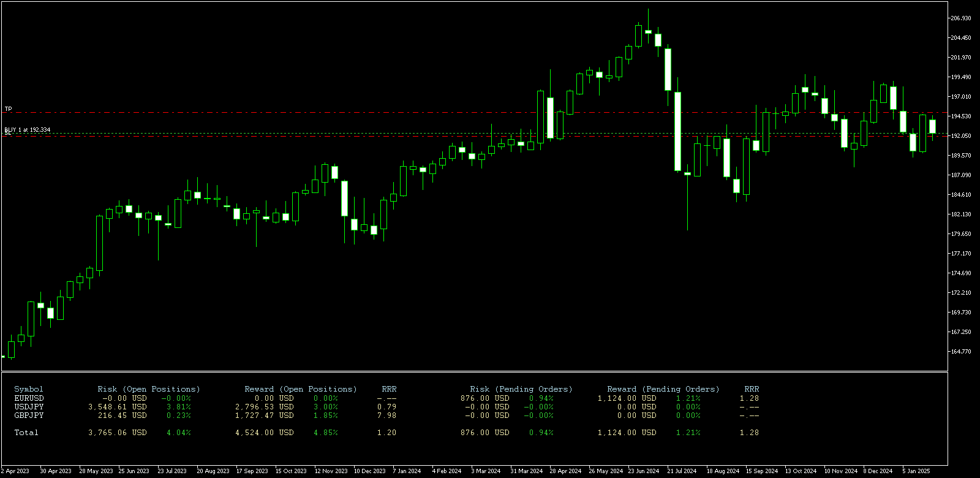Click the 2 Apr 2023 date label
Image resolution: width=980 pixels, height=478 pixels.
click(15, 471)
